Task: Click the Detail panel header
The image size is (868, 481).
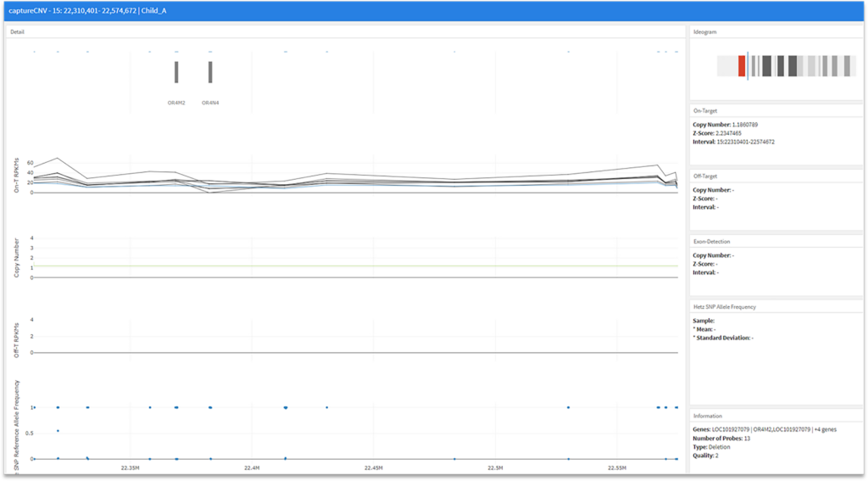Action: [x=18, y=31]
